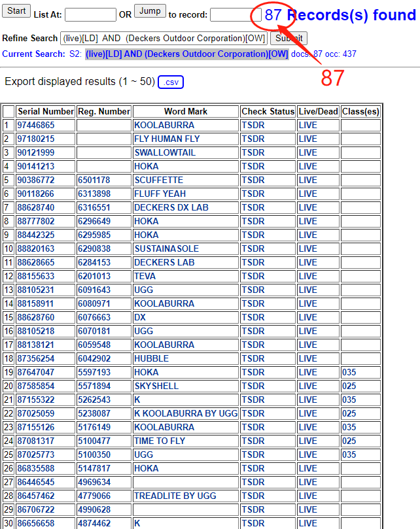This screenshot has width=420, height=529.
Task: Click the Submit button next to Refine Search
Action: pos(289,38)
